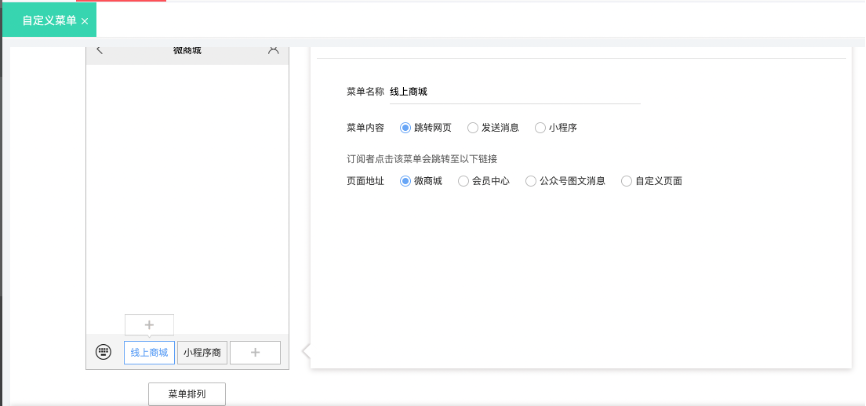Select the 小程序商 menu item in preview

[x=202, y=352]
